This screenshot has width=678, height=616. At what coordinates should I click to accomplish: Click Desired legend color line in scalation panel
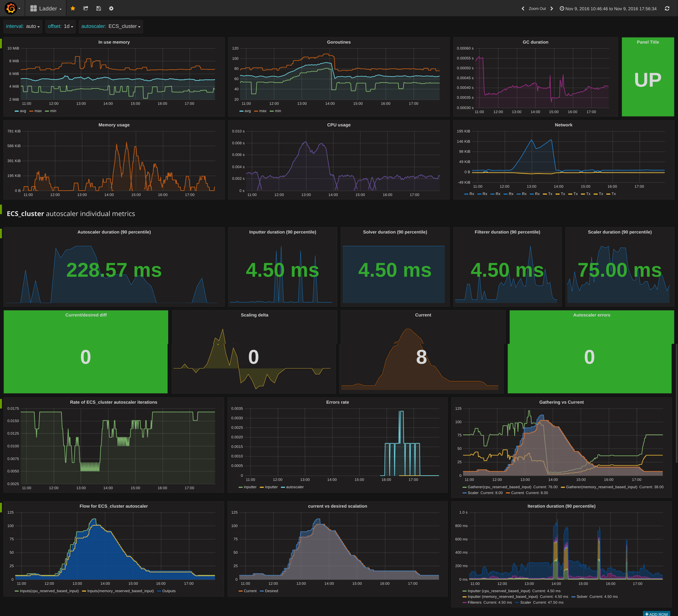click(x=262, y=591)
